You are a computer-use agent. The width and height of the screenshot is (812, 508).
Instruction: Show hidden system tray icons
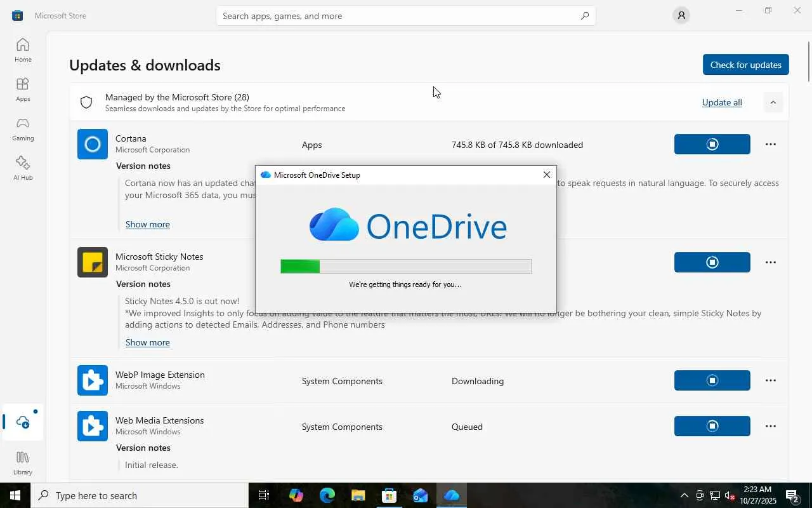coord(684,495)
